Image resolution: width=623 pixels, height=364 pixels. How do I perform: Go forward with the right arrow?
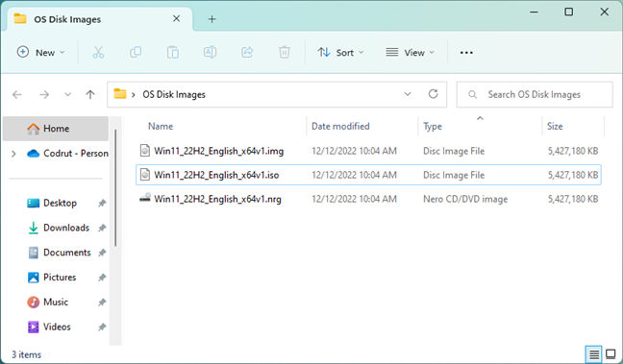pyautogui.click(x=44, y=94)
